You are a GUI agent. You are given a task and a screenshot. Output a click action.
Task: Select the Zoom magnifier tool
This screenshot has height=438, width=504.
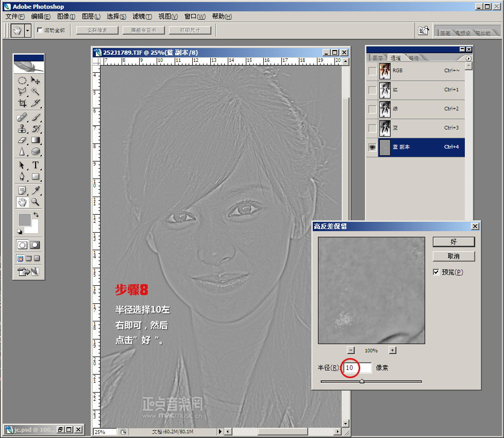[36, 202]
